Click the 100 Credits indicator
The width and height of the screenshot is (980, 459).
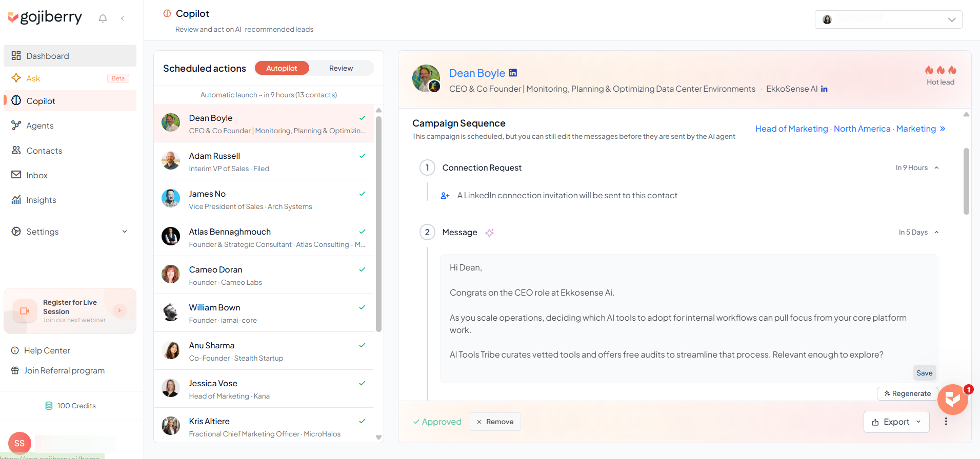(70, 406)
